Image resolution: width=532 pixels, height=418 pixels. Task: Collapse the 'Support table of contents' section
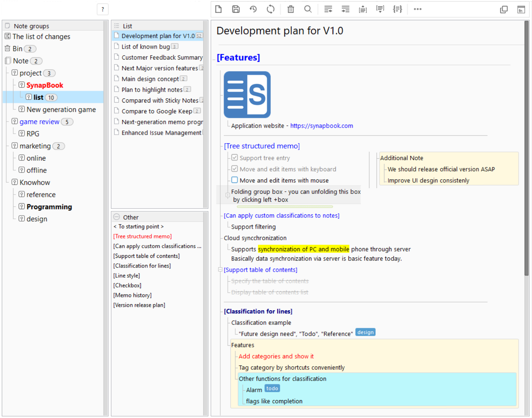pos(220,269)
